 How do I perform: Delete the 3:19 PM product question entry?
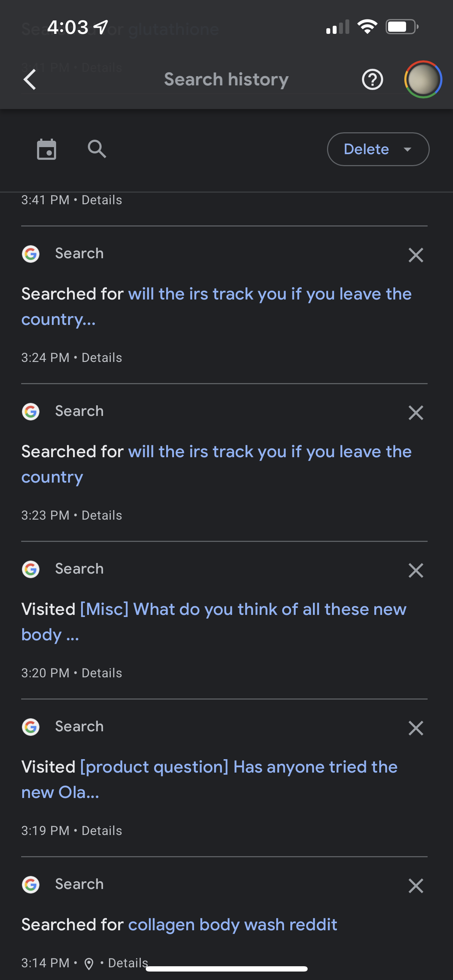pyautogui.click(x=415, y=728)
